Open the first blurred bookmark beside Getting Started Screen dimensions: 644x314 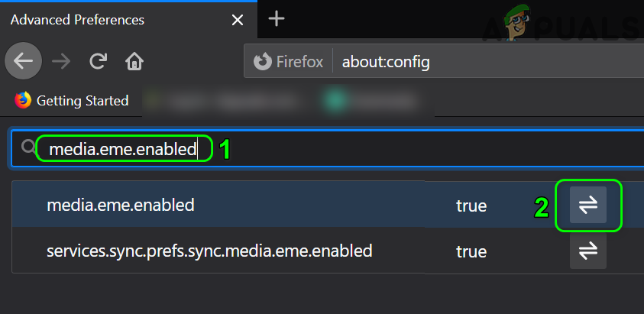pos(222,100)
